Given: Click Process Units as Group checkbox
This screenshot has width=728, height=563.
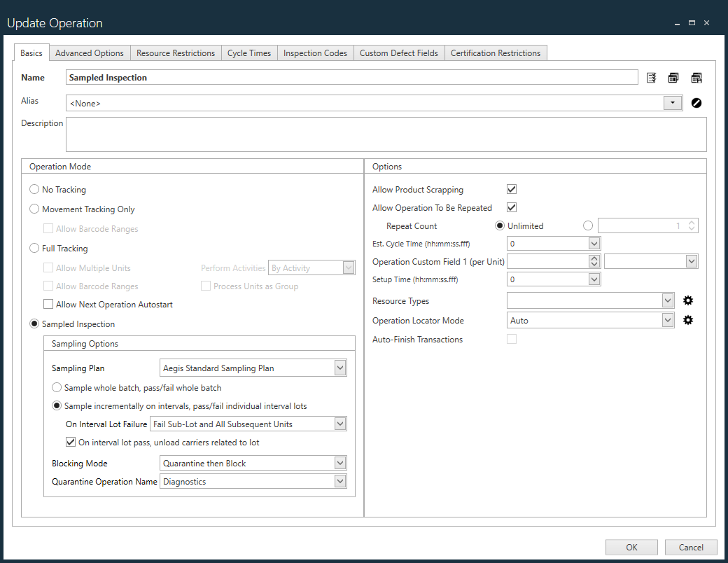Looking at the screenshot, I should point(206,286).
